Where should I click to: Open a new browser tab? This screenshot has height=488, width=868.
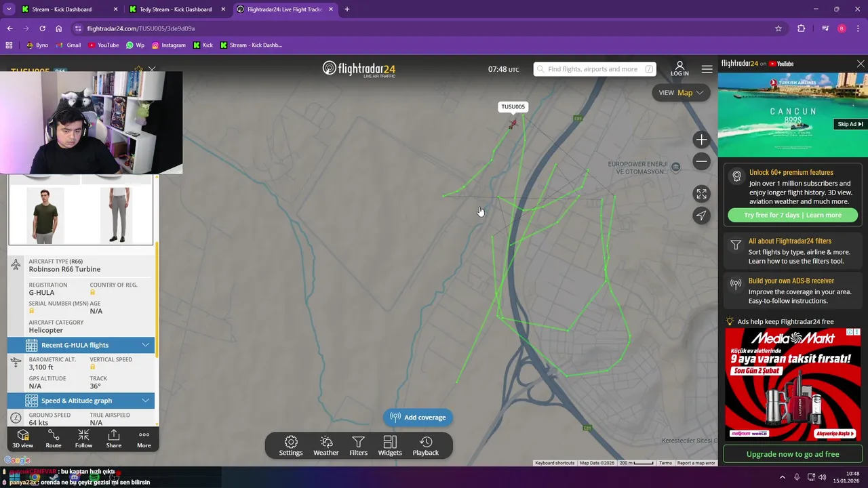pos(347,9)
